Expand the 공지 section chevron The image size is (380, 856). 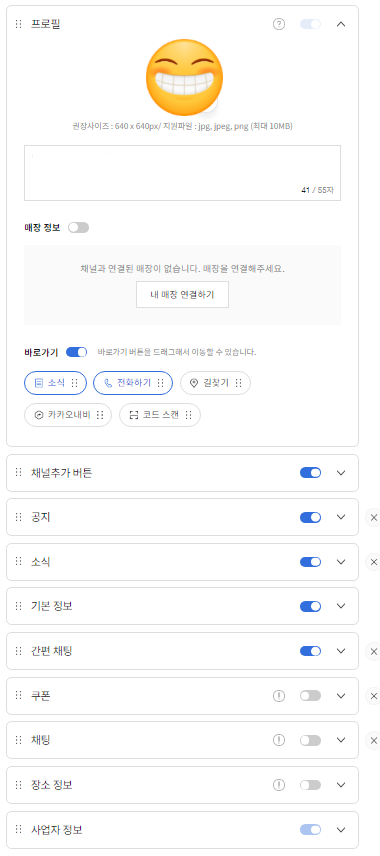coord(341,517)
